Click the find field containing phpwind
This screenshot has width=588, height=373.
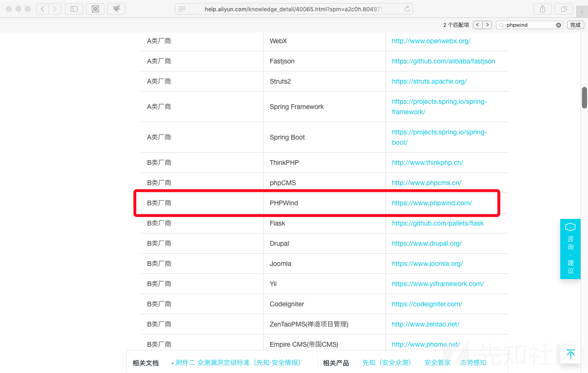530,25
